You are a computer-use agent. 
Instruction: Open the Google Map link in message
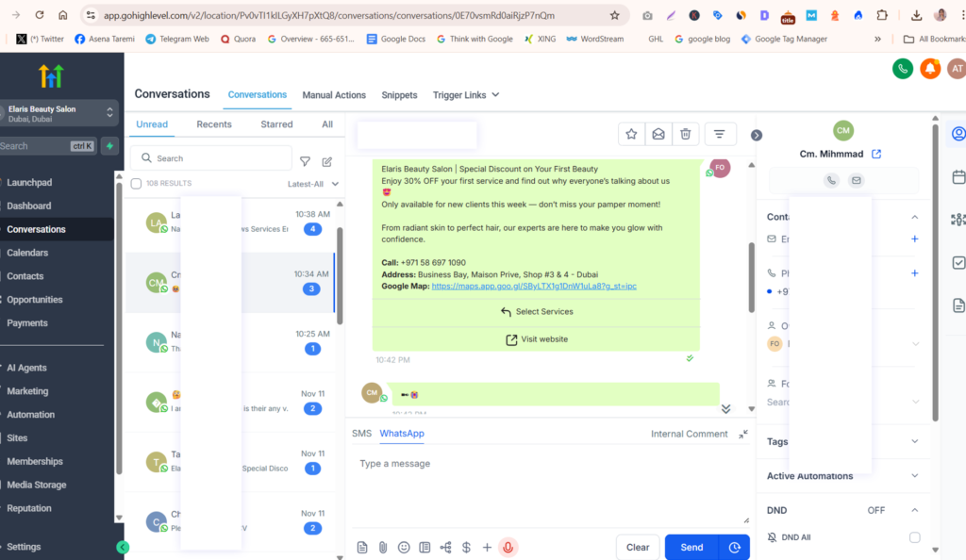(x=534, y=287)
